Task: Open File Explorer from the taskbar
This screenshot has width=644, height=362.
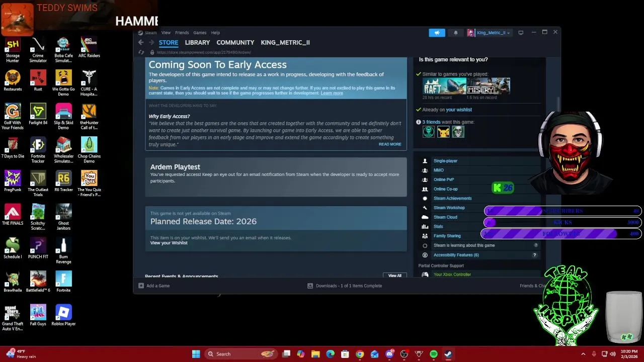Action: (315, 354)
